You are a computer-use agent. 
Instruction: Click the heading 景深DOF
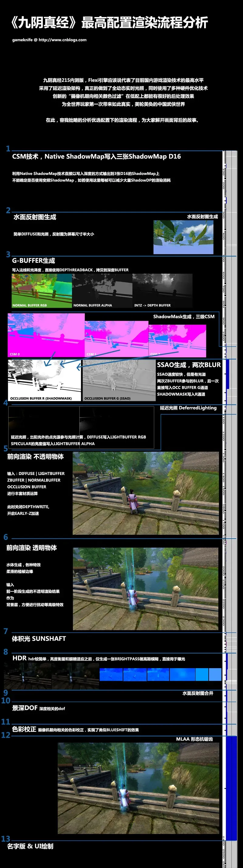coord(25,708)
